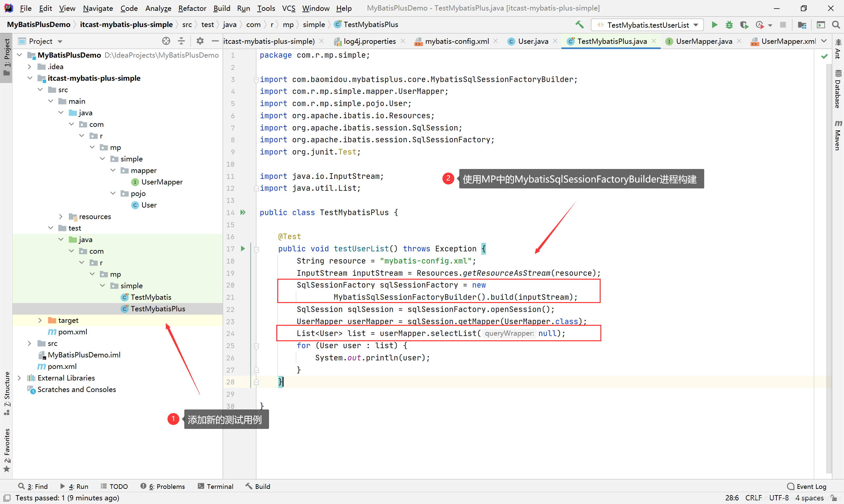844x504 pixels.
Task: Select TestMybatis class in project tree
Action: pyautogui.click(x=151, y=297)
